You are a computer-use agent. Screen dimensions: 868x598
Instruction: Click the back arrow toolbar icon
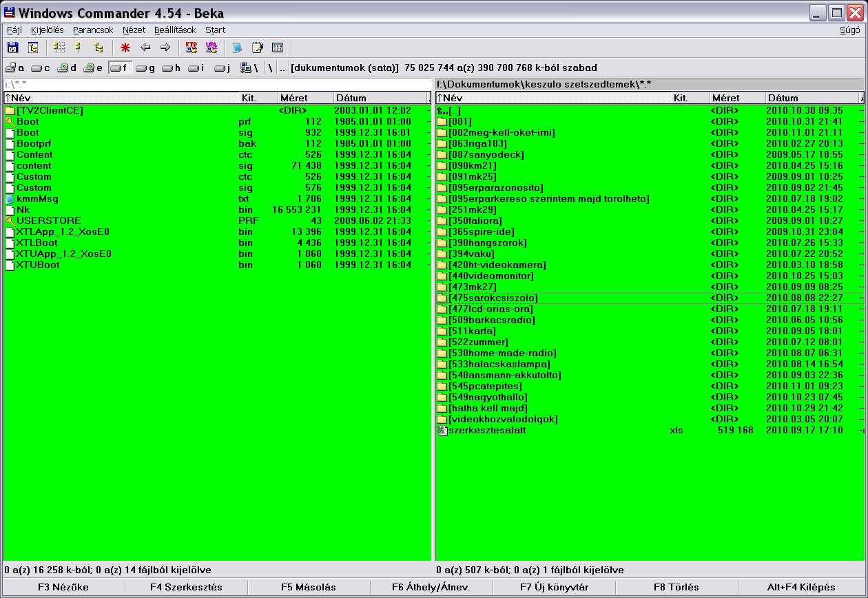pos(145,48)
